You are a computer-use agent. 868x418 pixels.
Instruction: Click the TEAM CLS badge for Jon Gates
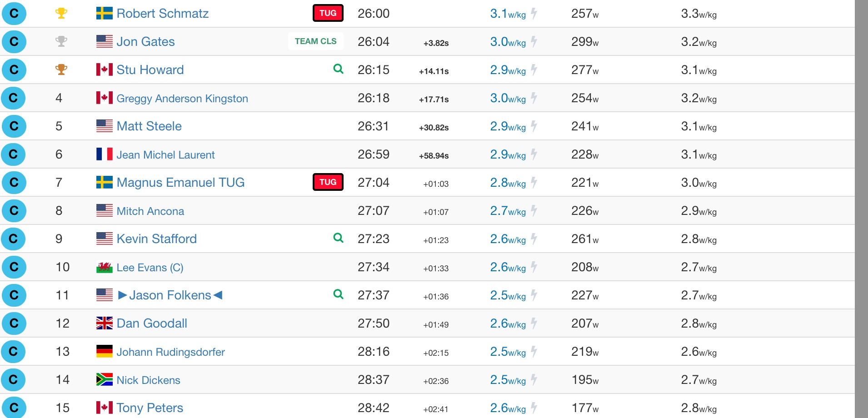click(315, 41)
